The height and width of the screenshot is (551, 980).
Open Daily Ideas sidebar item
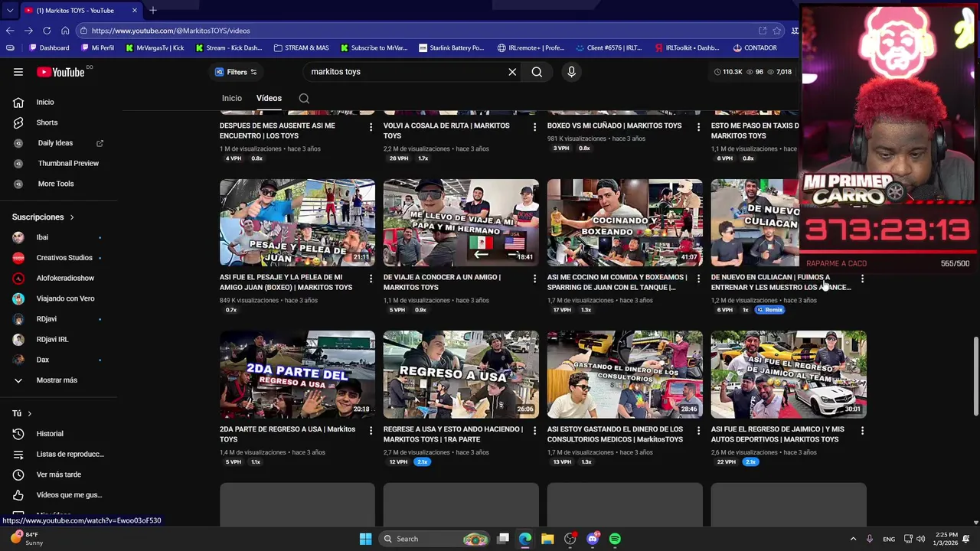coord(55,143)
